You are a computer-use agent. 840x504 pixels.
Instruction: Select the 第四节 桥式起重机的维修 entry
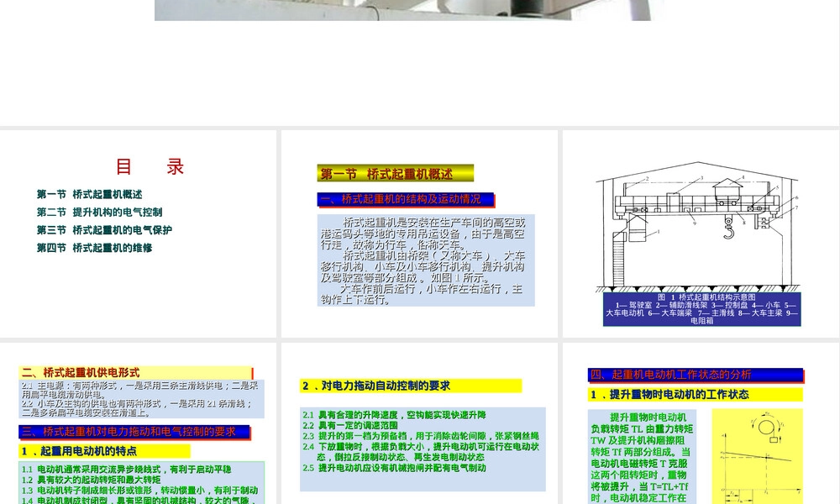pyautogui.click(x=94, y=248)
